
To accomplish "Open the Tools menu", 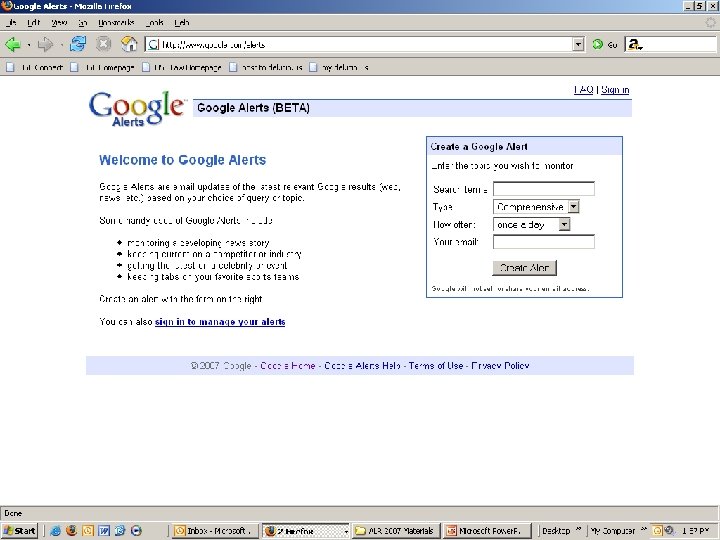I will (x=155, y=22).
